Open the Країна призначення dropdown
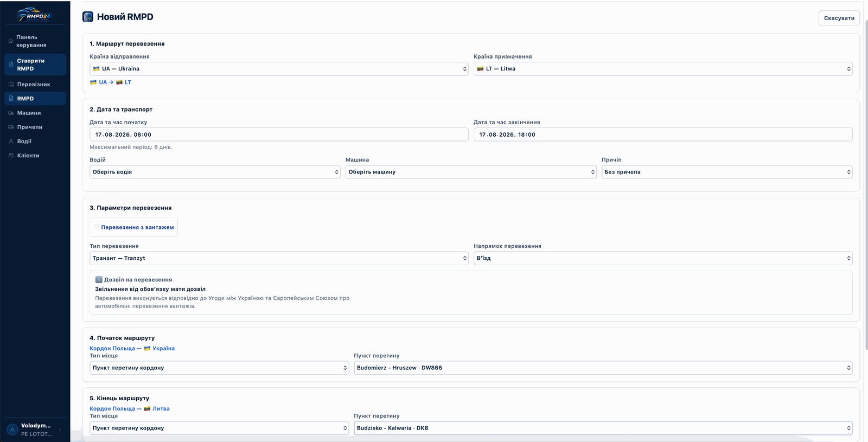Viewport: 868px width, 442px height. (x=663, y=69)
